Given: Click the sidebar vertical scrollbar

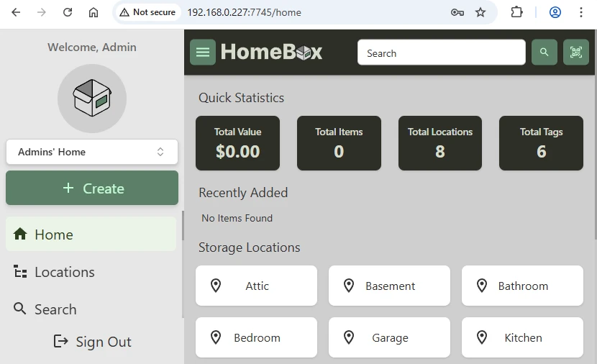Looking at the screenshot, I should pyautogui.click(x=183, y=225).
